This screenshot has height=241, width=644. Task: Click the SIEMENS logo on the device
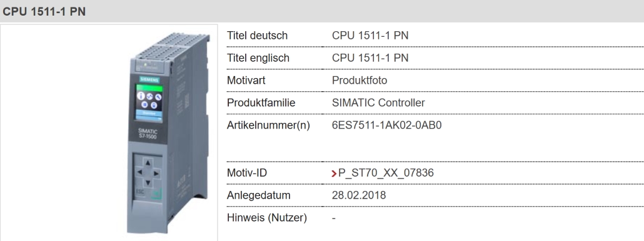coord(149,80)
